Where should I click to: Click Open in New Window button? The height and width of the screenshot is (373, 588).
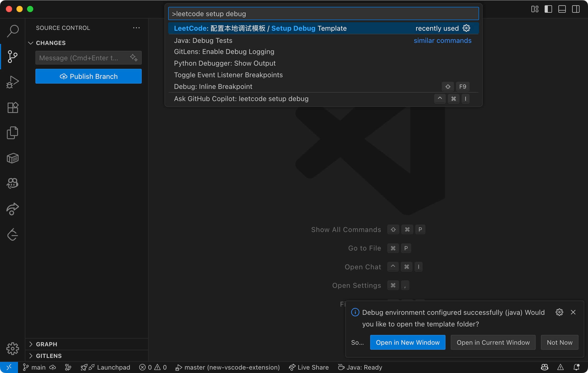(407, 342)
